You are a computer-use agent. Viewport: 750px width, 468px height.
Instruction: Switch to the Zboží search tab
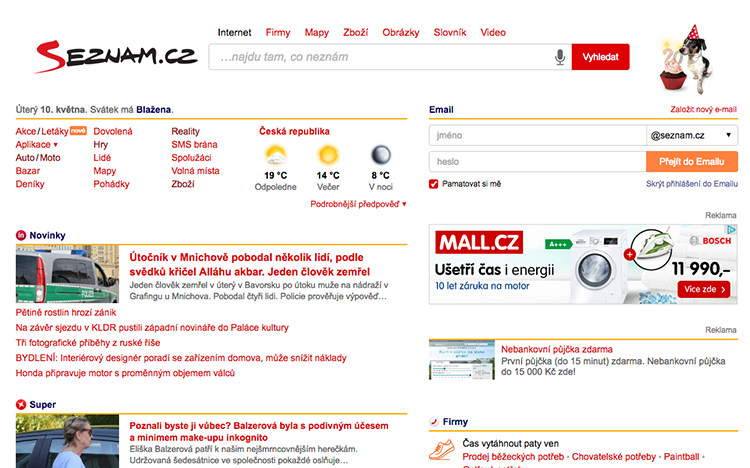coord(355,33)
